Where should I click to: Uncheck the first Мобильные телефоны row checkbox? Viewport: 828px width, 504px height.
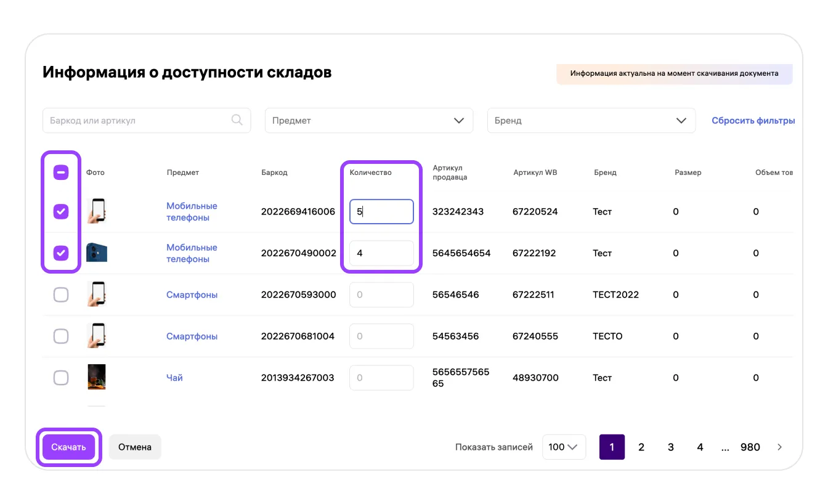pyautogui.click(x=61, y=211)
